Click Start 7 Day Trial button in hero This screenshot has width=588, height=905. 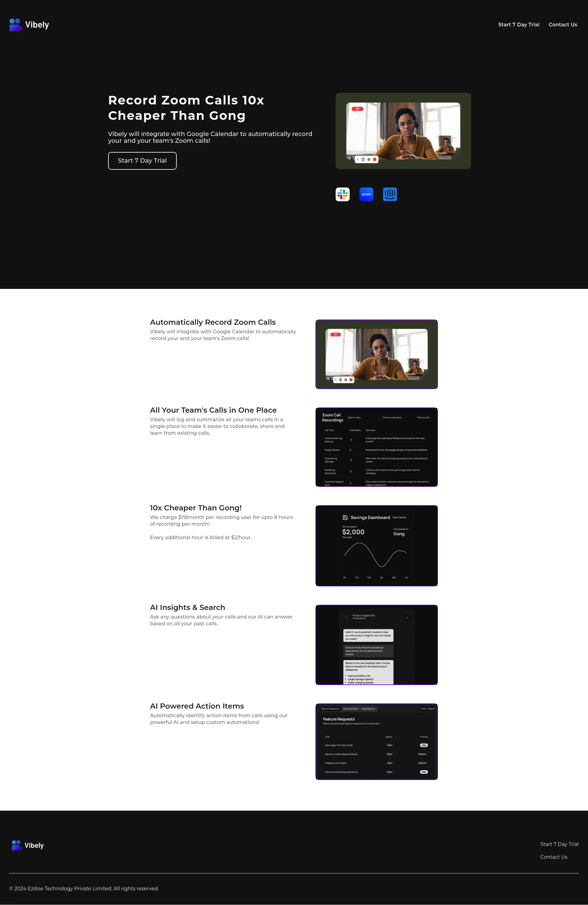click(142, 160)
